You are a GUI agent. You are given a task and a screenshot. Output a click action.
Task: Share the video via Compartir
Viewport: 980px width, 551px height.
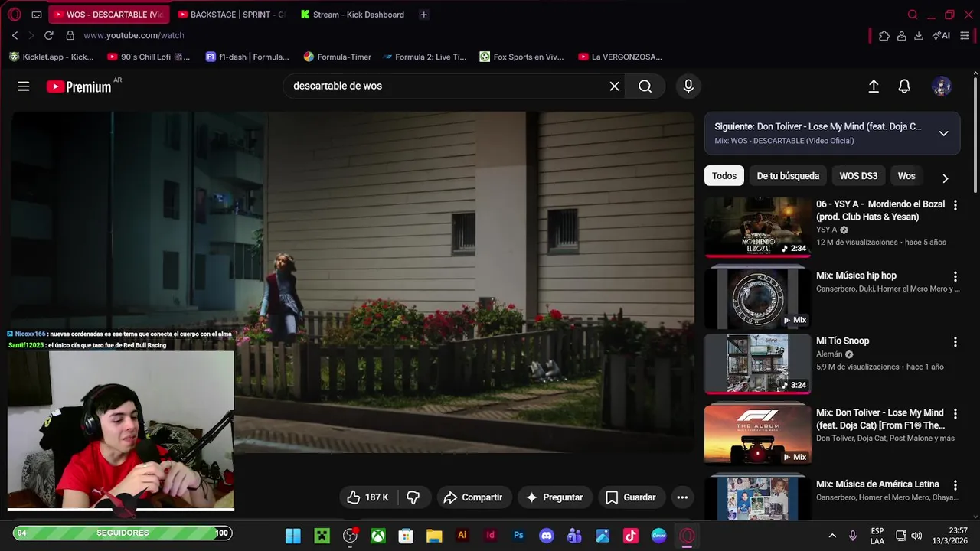coord(473,497)
